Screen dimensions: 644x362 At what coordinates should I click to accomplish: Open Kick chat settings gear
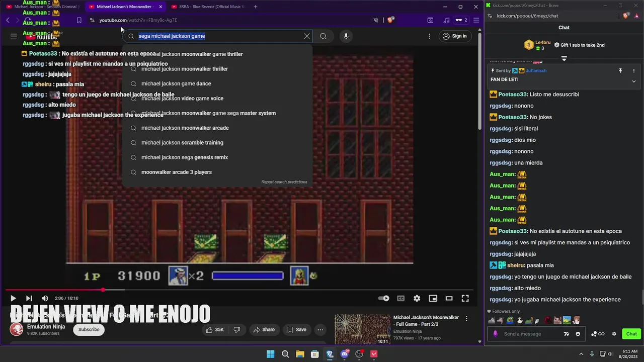click(614, 334)
